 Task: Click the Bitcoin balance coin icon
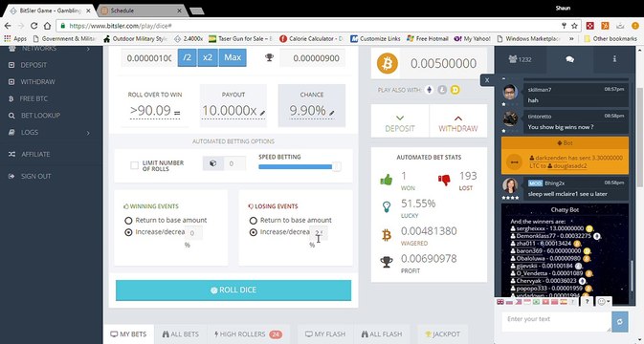[388, 63]
